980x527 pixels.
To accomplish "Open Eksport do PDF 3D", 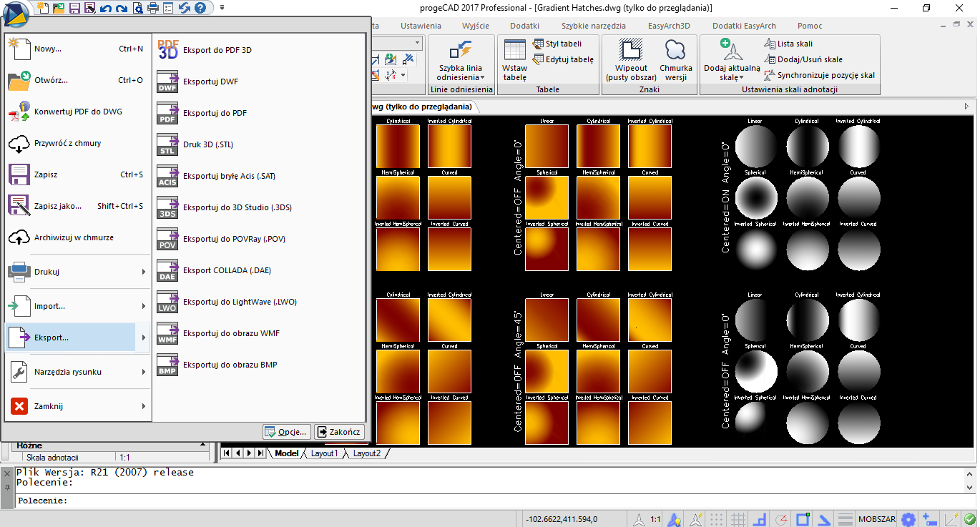I will click(x=217, y=50).
